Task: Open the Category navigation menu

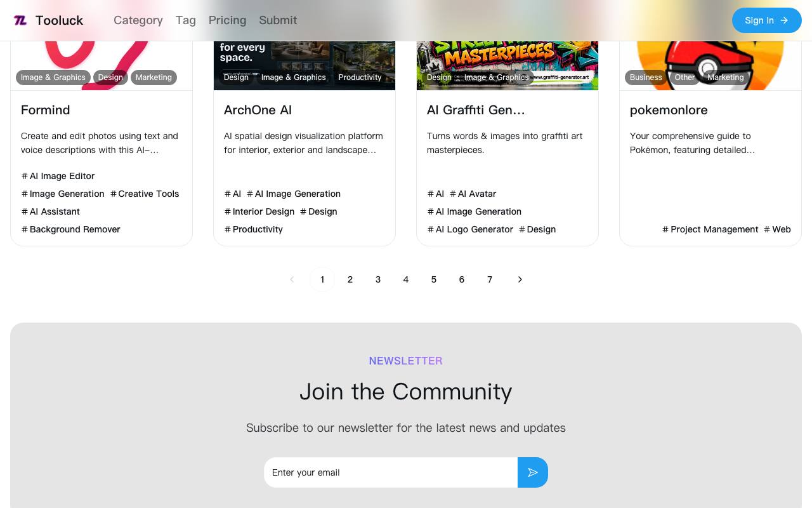Action: [x=138, y=20]
